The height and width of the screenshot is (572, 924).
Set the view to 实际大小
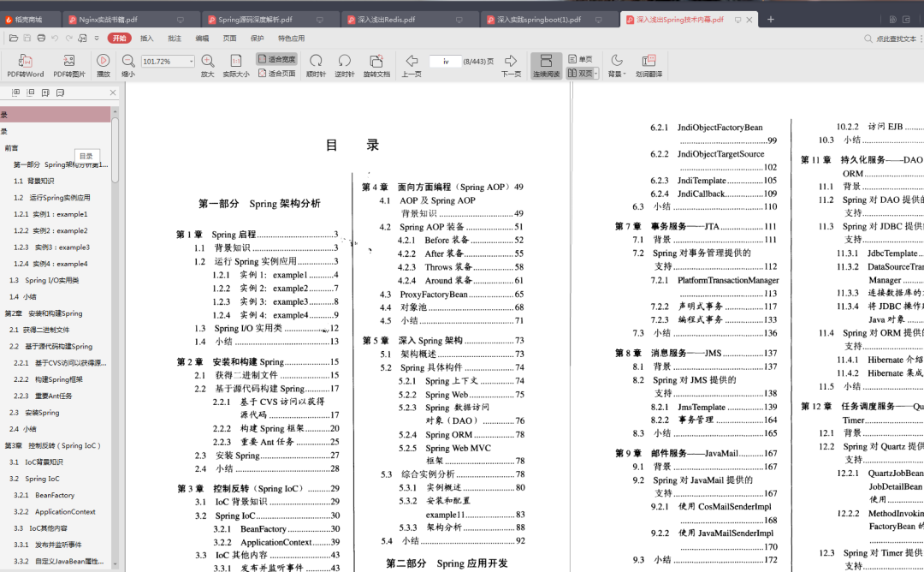(x=236, y=65)
